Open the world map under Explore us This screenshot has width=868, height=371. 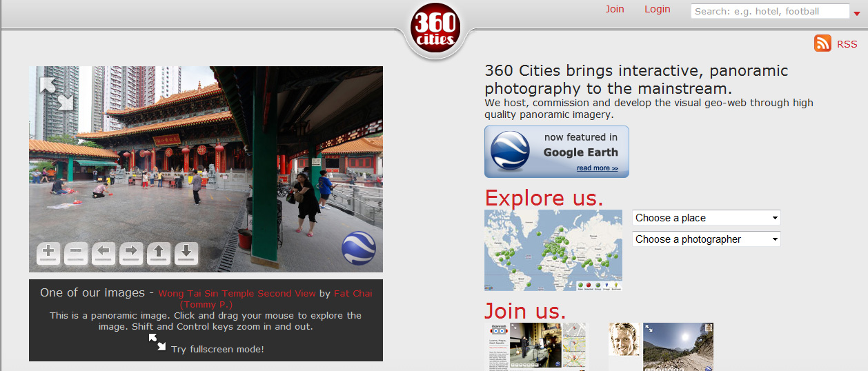(553, 250)
